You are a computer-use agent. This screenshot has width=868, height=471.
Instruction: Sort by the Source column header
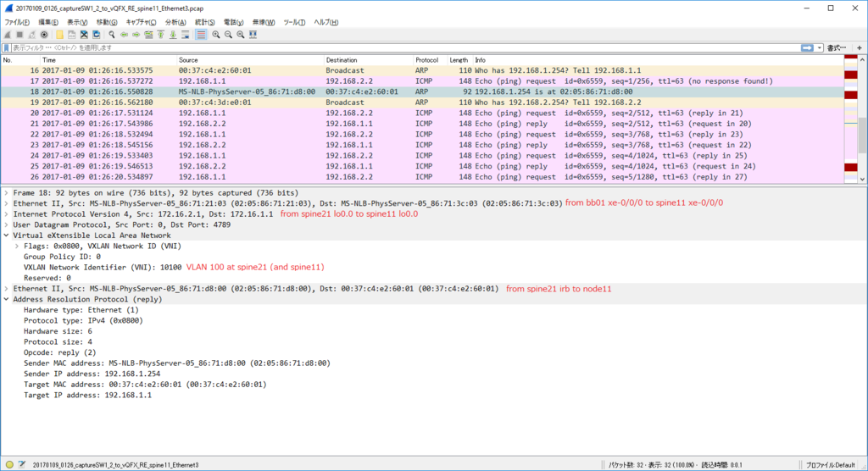(x=250, y=60)
